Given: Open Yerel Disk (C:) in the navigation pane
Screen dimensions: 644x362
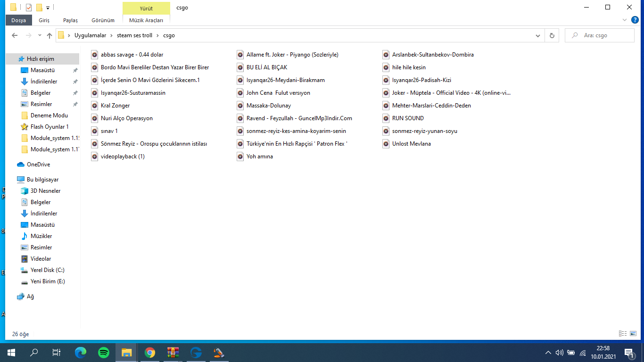Looking at the screenshot, I should pyautogui.click(x=42, y=270).
